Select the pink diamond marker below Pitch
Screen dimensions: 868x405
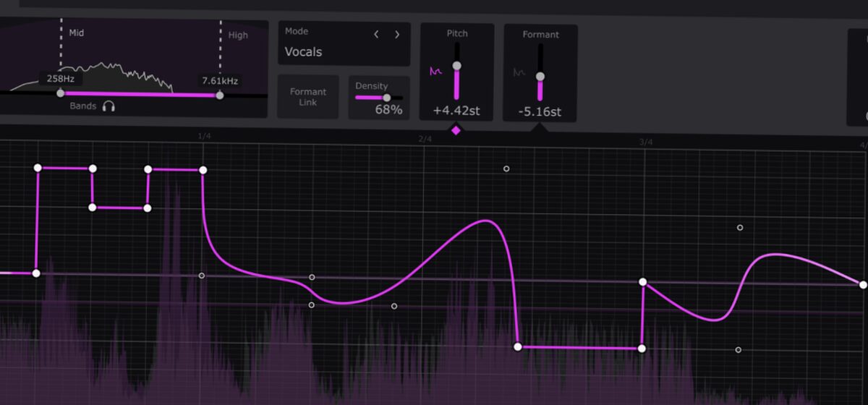click(456, 130)
